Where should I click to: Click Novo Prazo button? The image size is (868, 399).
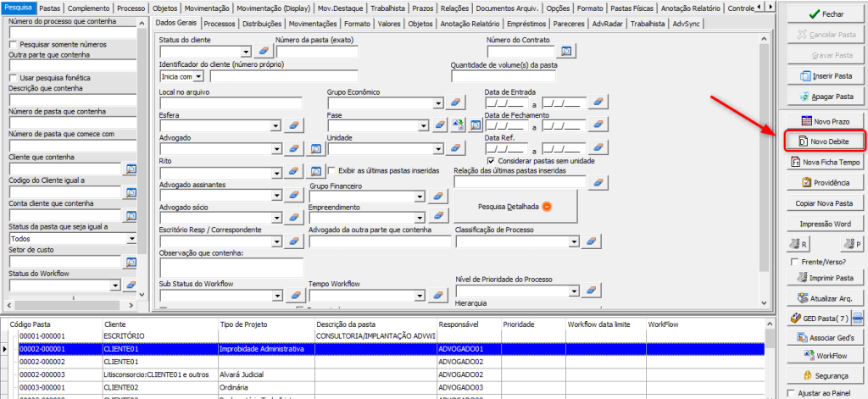826,121
